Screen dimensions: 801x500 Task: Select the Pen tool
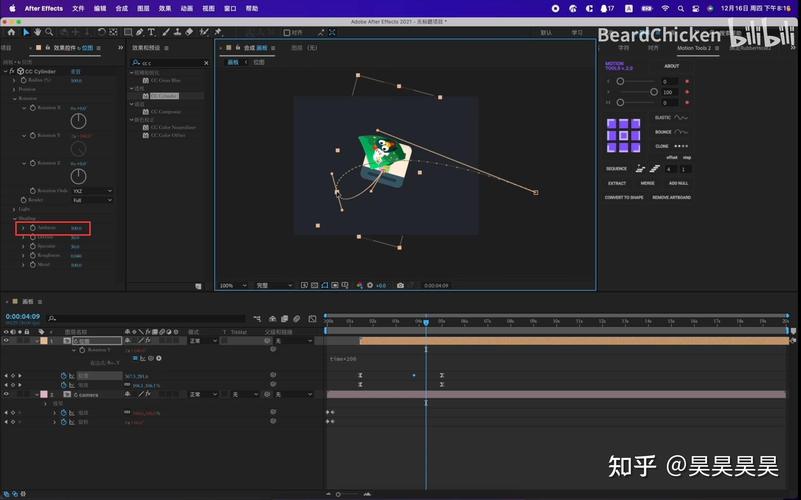(139, 32)
